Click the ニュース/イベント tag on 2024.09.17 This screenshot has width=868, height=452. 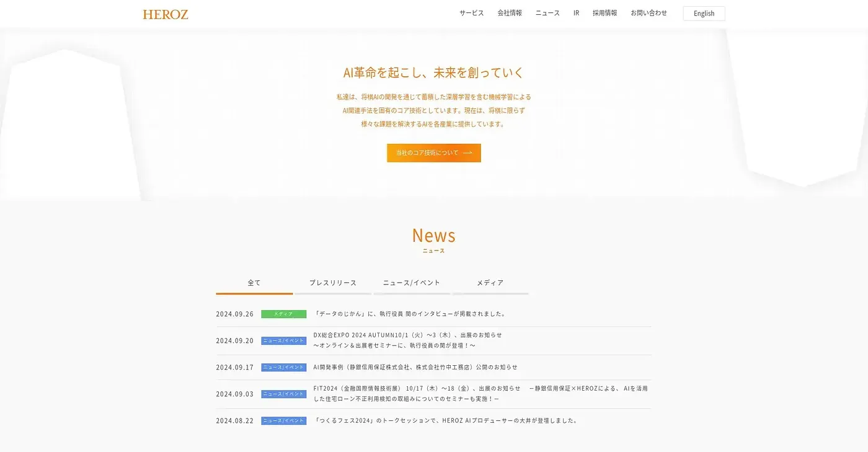point(284,368)
